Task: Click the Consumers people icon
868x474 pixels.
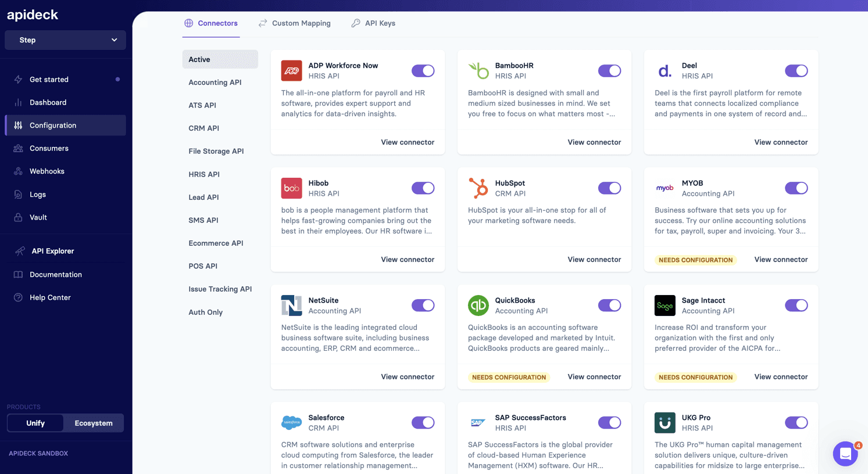Action: pos(18,148)
